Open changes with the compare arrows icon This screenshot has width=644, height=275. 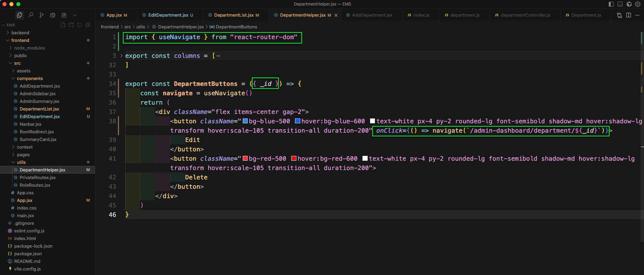(619, 15)
